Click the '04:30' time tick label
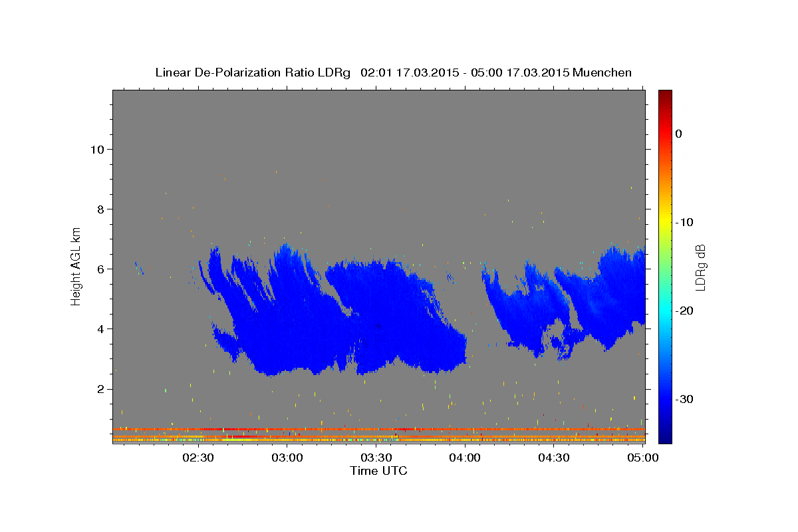798x532 pixels. point(553,458)
